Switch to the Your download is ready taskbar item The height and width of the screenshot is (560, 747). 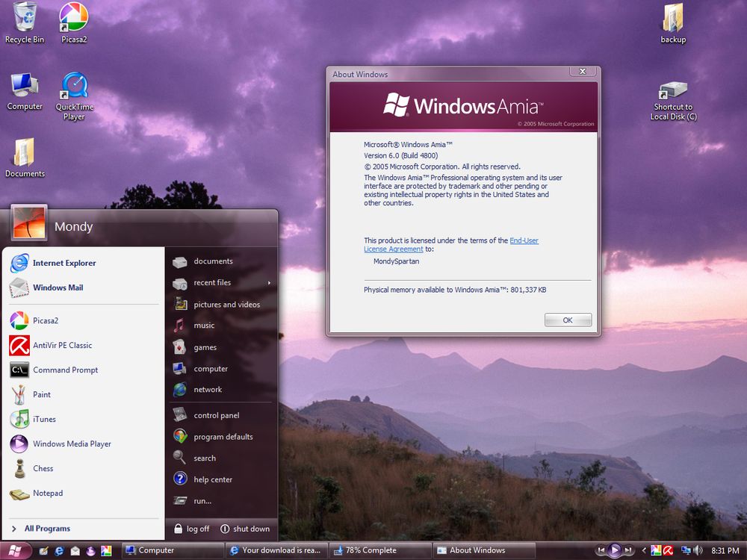pyautogui.click(x=276, y=550)
